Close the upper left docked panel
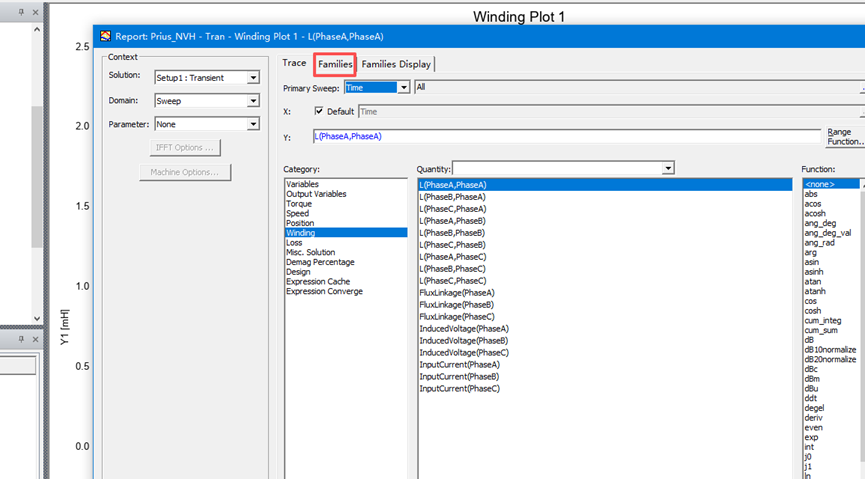The image size is (865, 479). click(35, 12)
